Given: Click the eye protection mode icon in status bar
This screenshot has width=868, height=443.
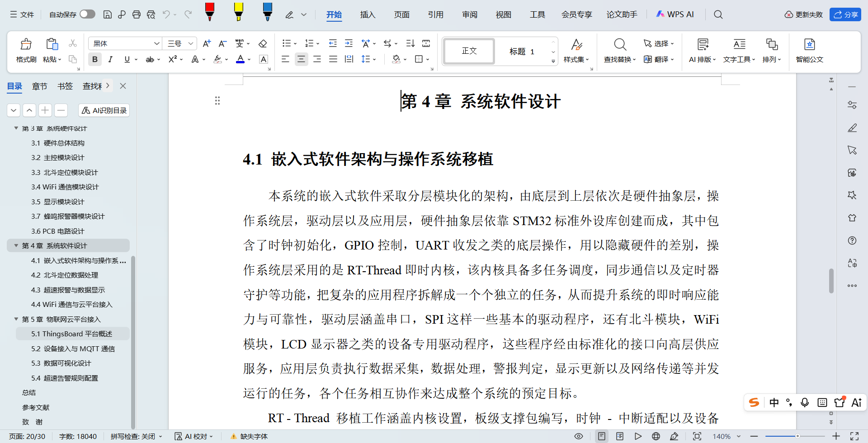Looking at the screenshot, I should [x=579, y=436].
